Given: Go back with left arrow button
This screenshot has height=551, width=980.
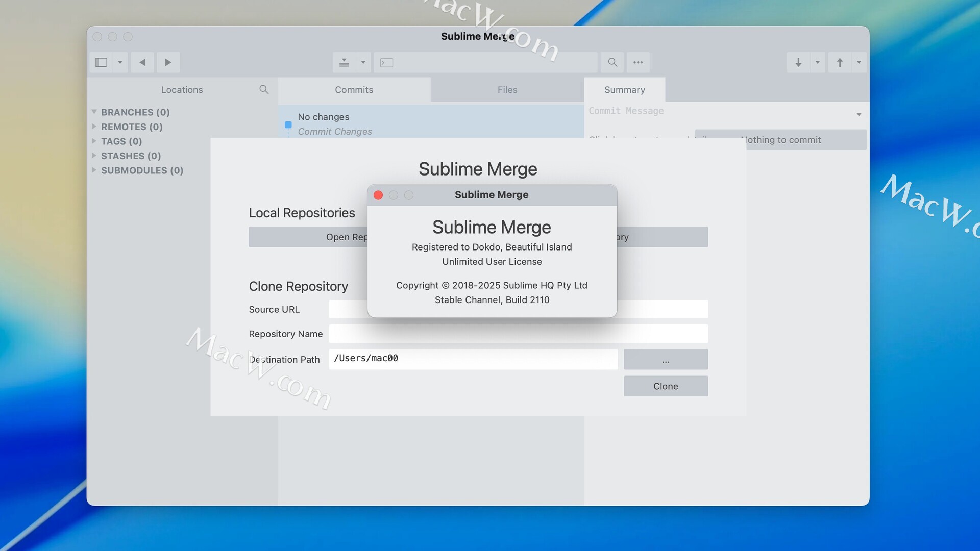Looking at the screenshot, I should tap(142, 62).
